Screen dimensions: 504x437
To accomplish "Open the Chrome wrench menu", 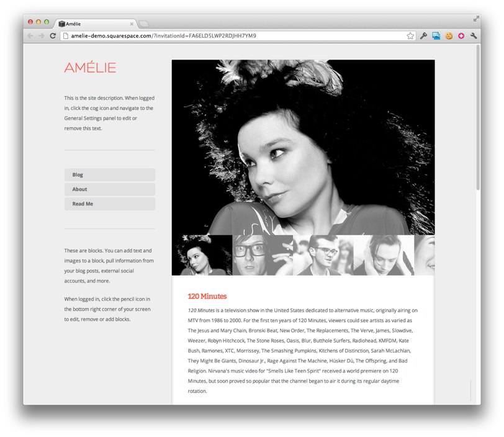I will [x=474, y=36].
